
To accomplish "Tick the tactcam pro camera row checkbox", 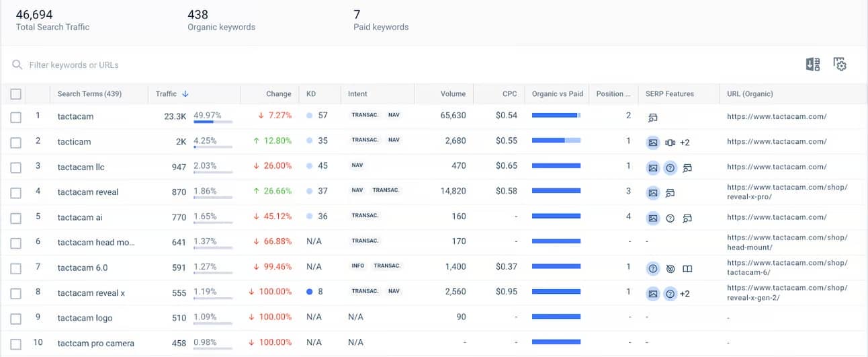I will [x=16, y=344].
